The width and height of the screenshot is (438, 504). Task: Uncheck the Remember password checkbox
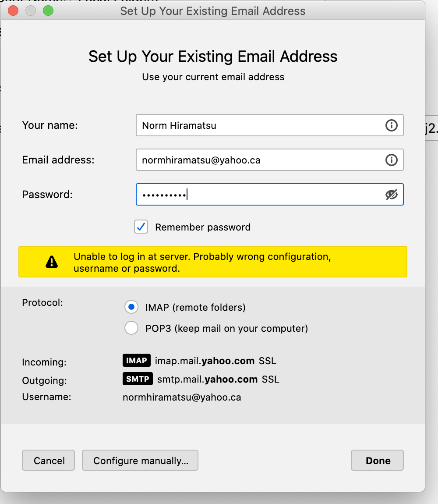pyautogui.click(x=141, y=227)
